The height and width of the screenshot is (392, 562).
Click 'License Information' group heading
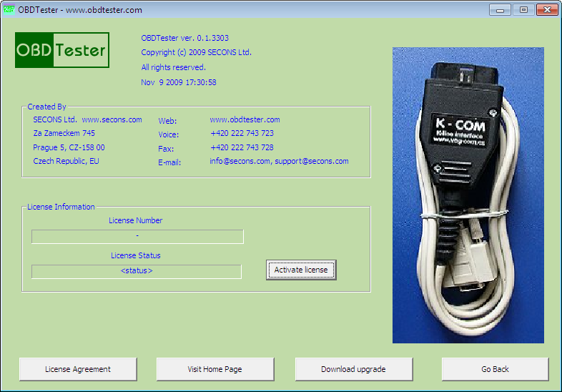click(61, 207)
